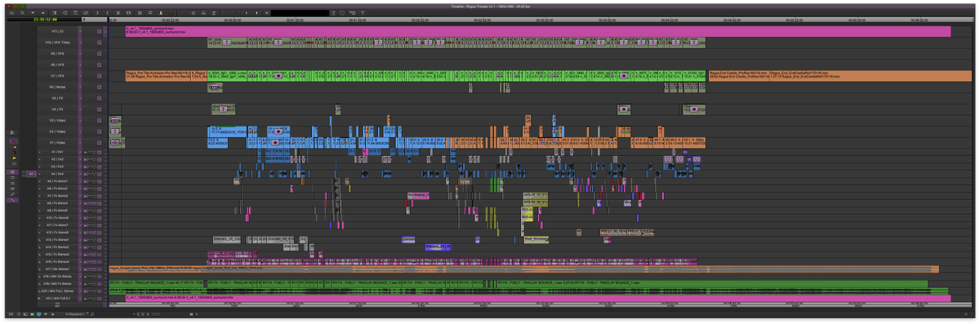The width and height of the screenshot is (980, 324).
Task: Open the Fast Menu hamburger at toolbar start
Action: pyautogui.click(x=11, y=12)
